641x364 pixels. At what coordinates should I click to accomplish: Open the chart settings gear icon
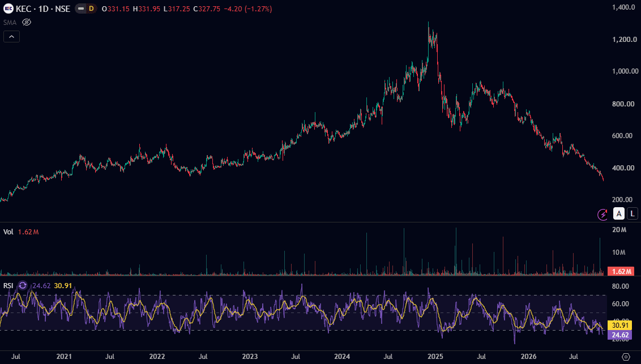[626, 357]
